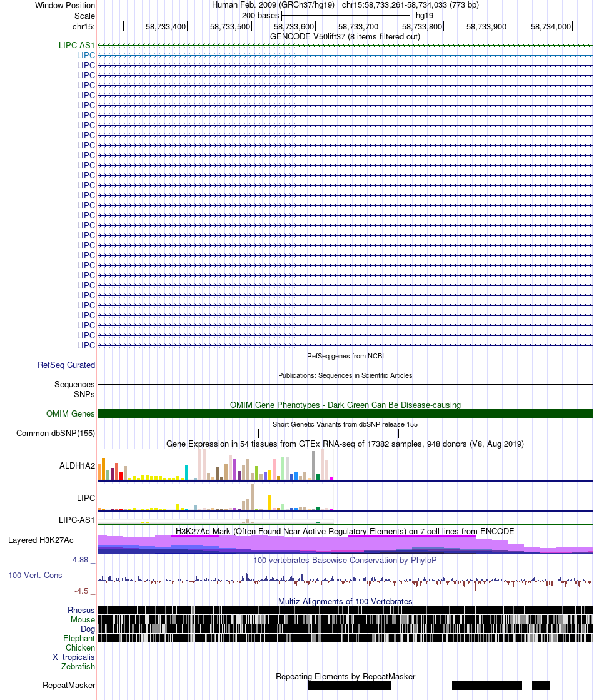Click the leftmost dbSNP variant tick mark
The image size is (594, 700).
pyautogui.click(x=259, y=433)
